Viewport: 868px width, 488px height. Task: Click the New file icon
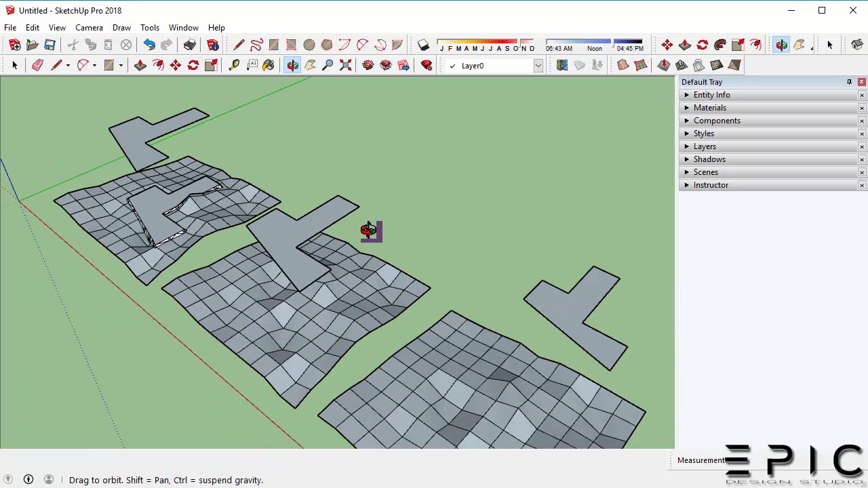(x=15, y=45)
